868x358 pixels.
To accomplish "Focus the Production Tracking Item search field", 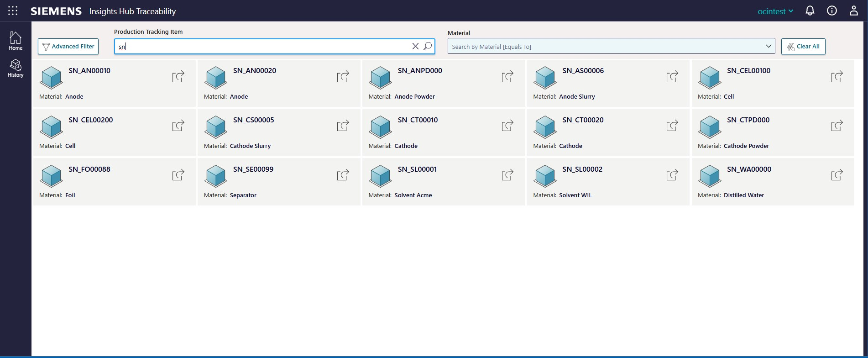I will tap(260, 47).
